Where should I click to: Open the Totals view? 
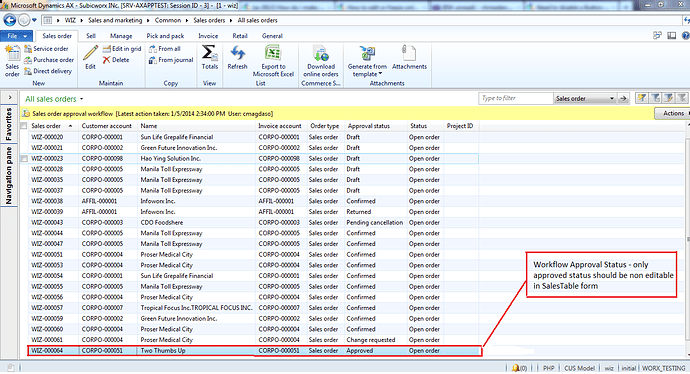point(209,57)
